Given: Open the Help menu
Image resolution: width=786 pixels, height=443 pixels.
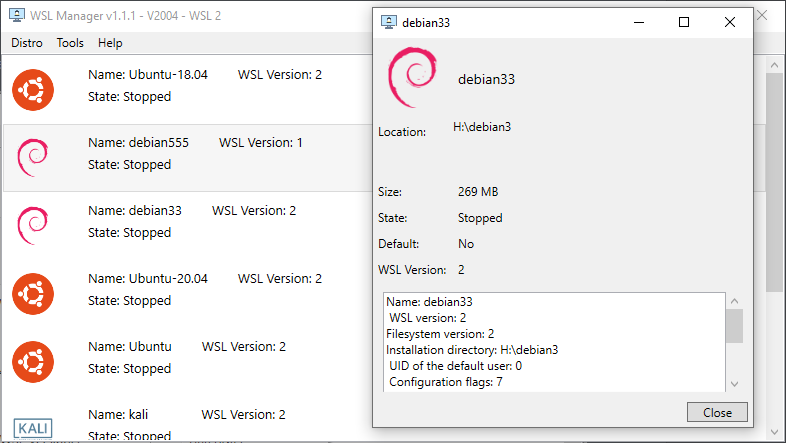Looking at the screenshot, I should coord(110,43).
